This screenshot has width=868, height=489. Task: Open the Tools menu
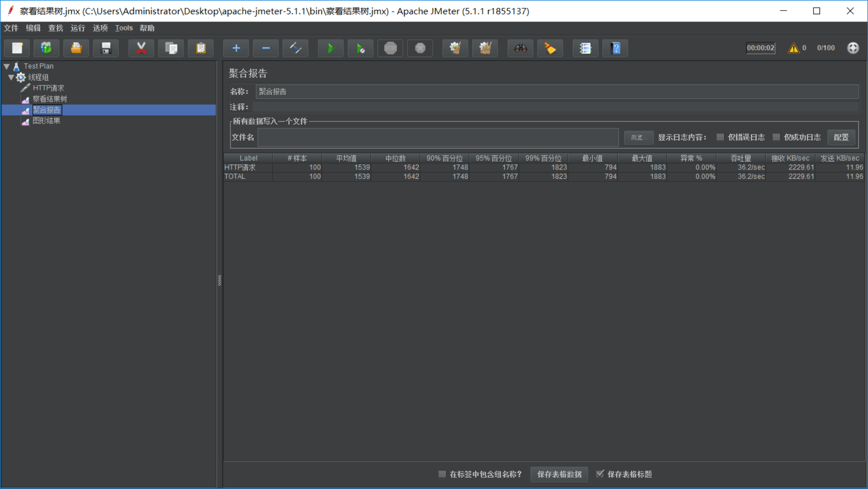pyautogui.click(x=124, y=28)
